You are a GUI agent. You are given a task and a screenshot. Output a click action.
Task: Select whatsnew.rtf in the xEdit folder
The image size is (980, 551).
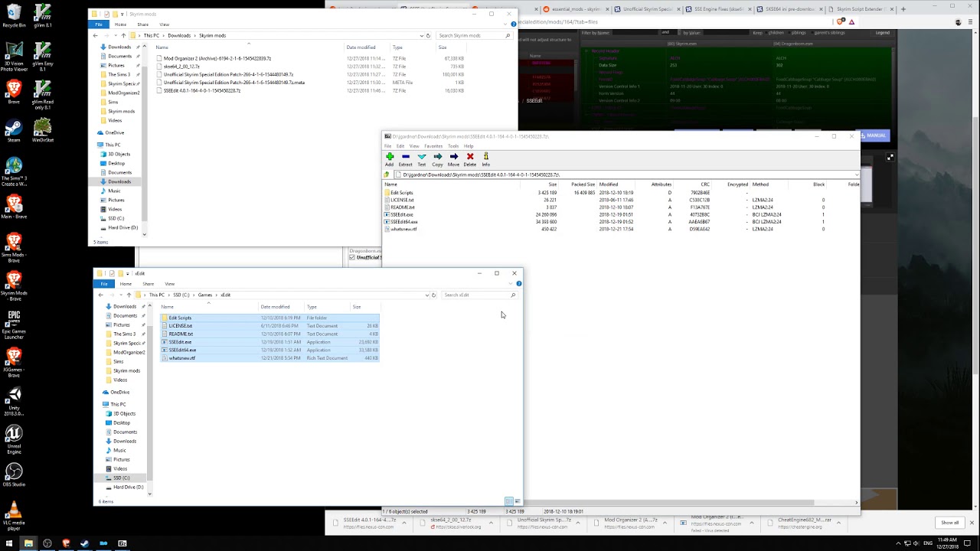click(x=182, y=358)
